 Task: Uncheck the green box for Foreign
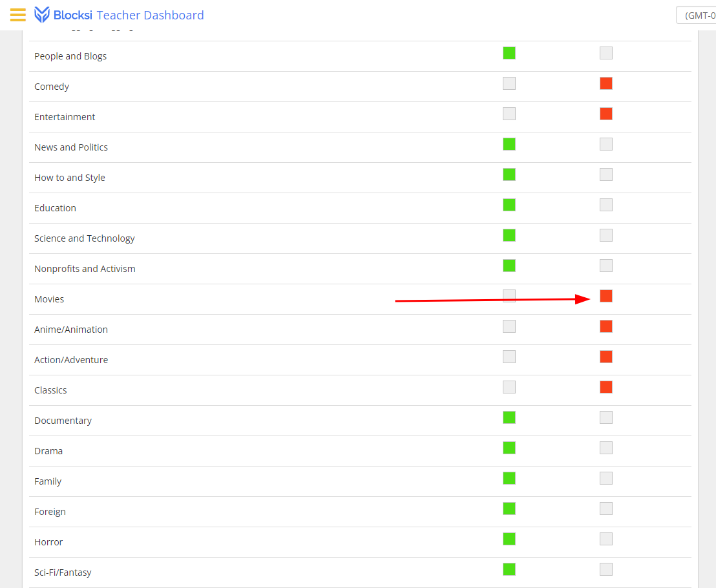coord(509,509)
